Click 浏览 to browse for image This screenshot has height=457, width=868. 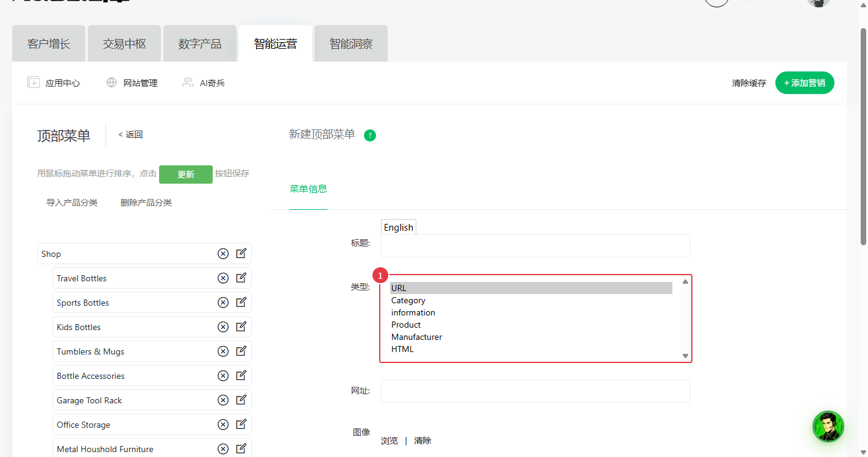click(x=390, y=441)
